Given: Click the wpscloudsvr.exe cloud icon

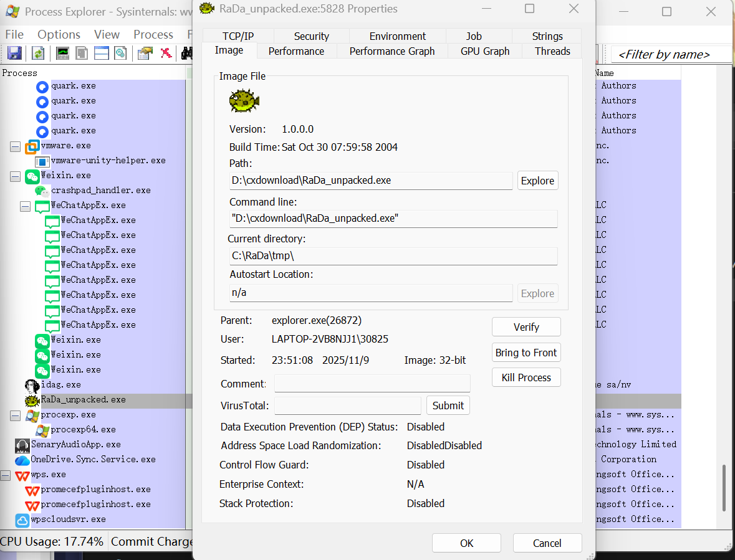Looking at the screenshot, I should (22, 520).
